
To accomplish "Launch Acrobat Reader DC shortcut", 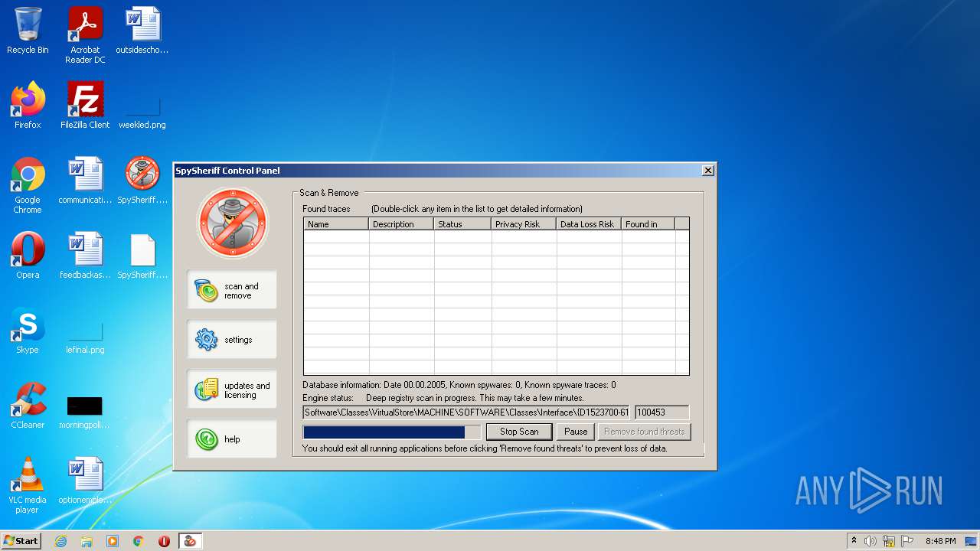I will [85, 35].
